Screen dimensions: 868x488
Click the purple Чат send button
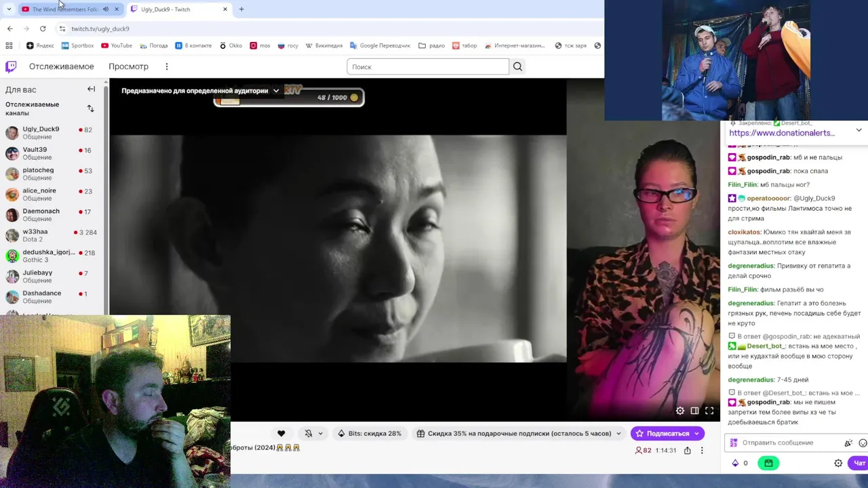pos(859,463)
